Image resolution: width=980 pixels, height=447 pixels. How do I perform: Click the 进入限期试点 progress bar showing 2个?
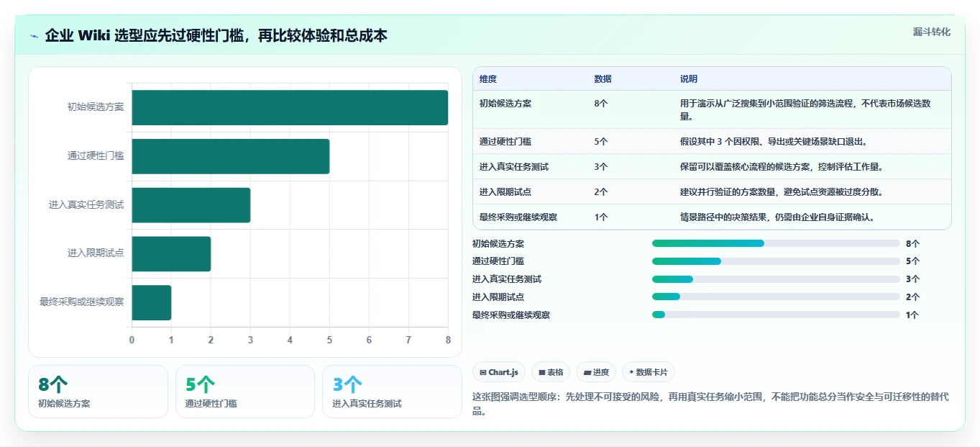[x=776, y=297]
